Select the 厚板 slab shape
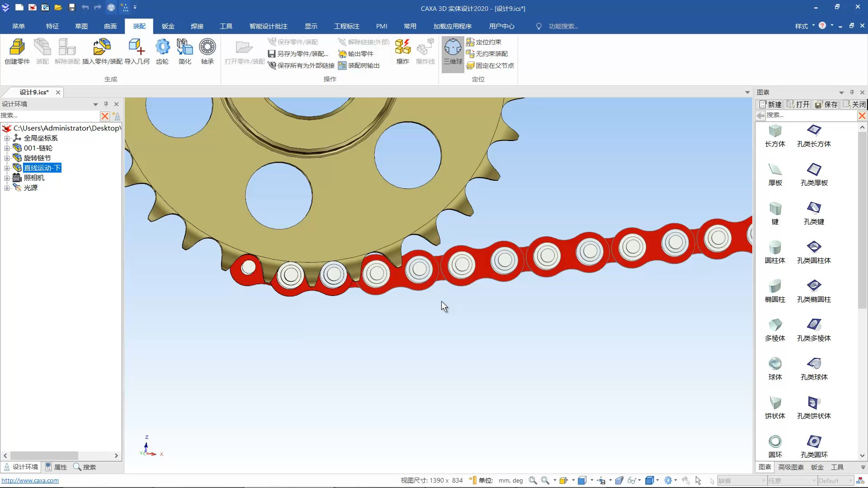This screenshot has width=868, height=488. (x=775, y=175)
